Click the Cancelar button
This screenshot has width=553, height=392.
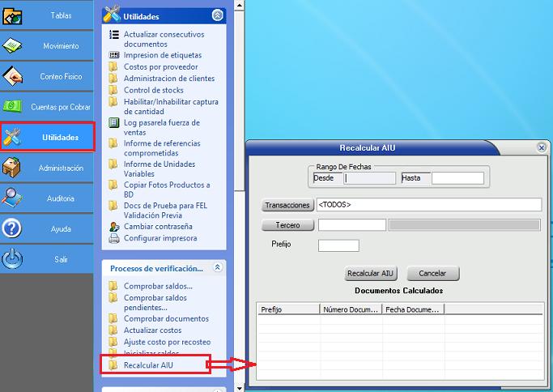[432, 274]
